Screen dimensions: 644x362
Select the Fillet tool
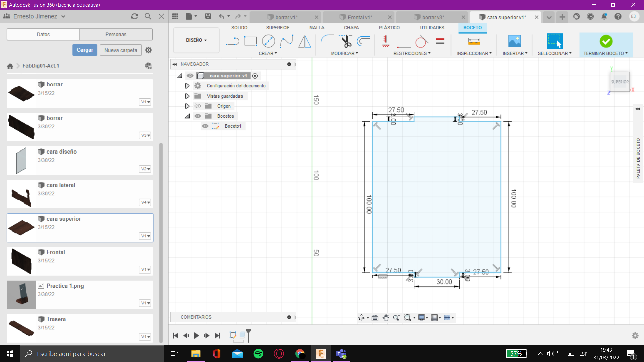(x=327, y=41)
